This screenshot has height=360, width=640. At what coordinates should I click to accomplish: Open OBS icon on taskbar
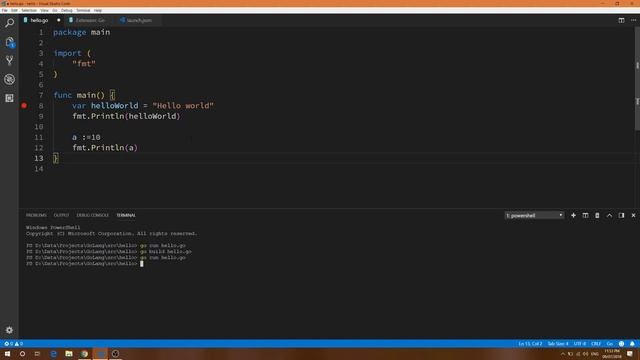coord(116,353)
